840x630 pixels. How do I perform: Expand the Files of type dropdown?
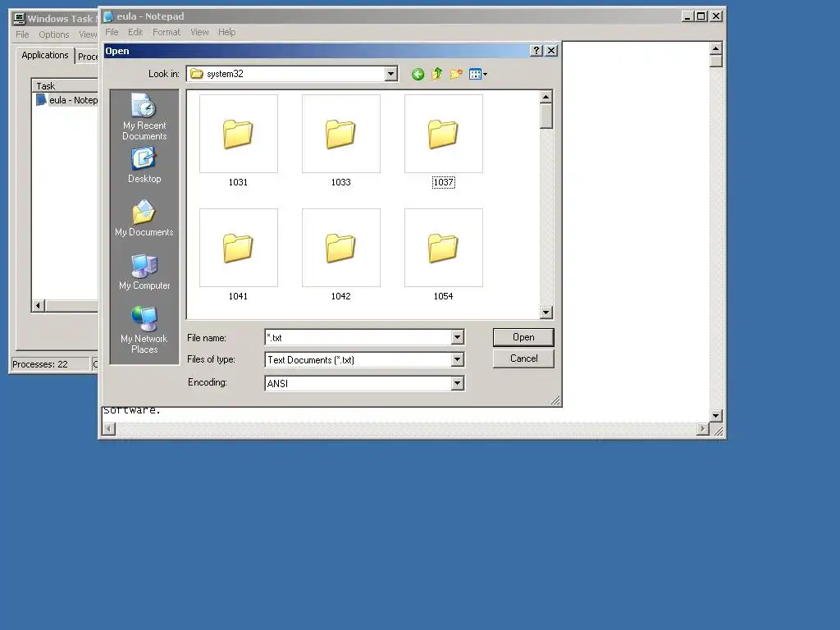point(457,359)
